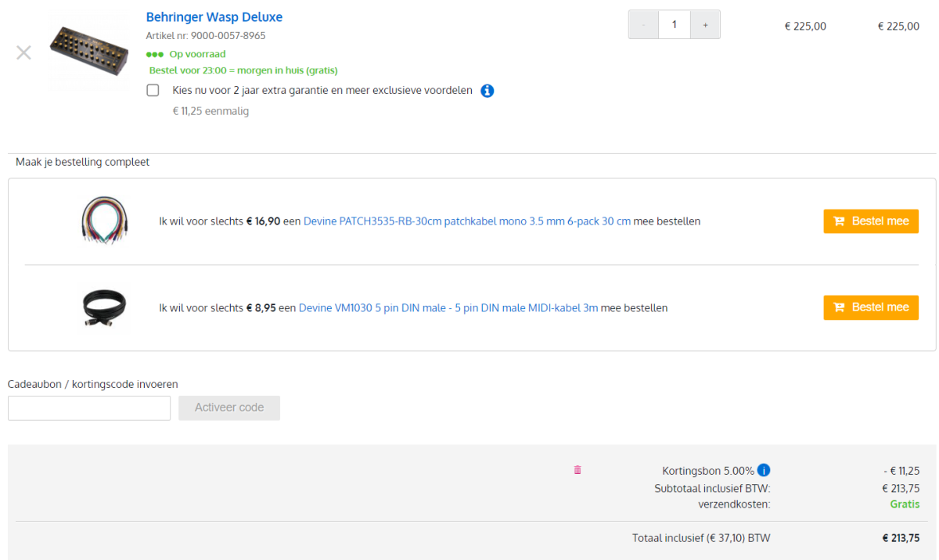939x560 pixels.
Task: Enable the 2 jaar extra garantie checkbox
Action: [x=153, y=91]
